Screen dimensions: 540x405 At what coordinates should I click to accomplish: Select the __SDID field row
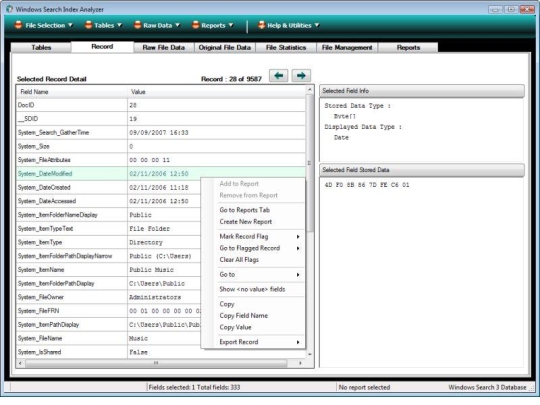point(161,119)
